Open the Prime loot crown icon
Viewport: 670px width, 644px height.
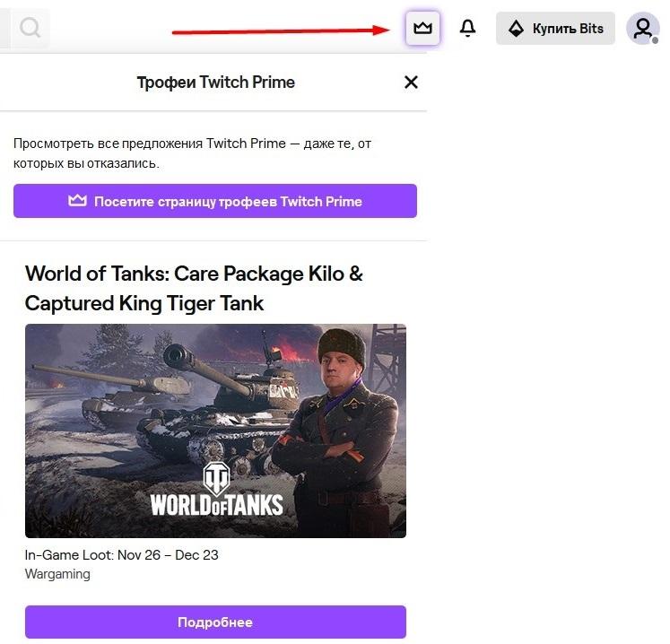click(x=422, y=28)
